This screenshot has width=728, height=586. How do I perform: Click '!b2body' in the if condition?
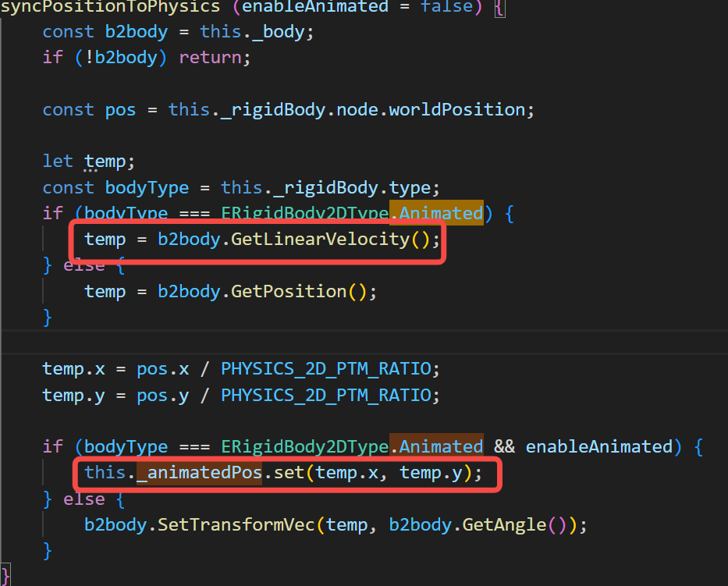[x=121, y=58]
